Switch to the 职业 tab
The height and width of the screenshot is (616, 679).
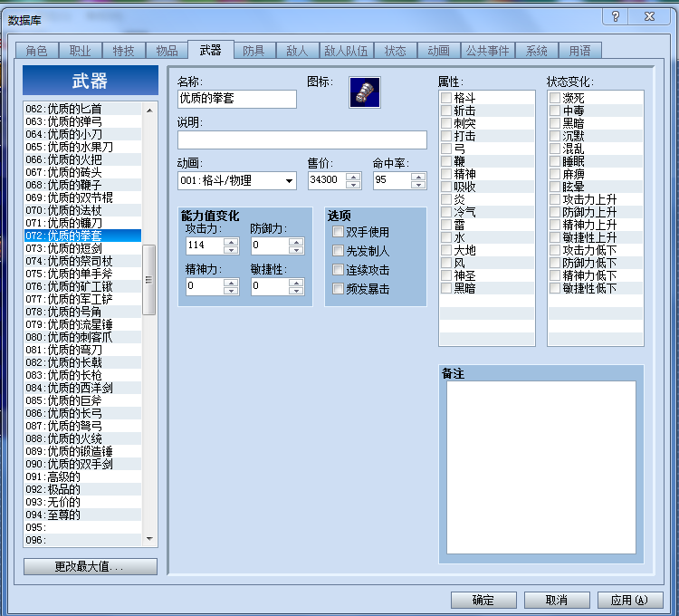[80, 51]
